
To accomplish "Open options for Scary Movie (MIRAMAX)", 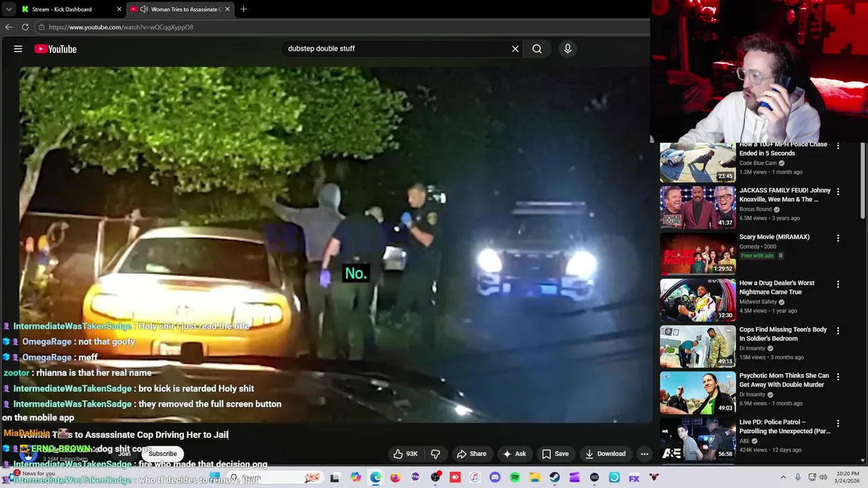I will 838,239.
